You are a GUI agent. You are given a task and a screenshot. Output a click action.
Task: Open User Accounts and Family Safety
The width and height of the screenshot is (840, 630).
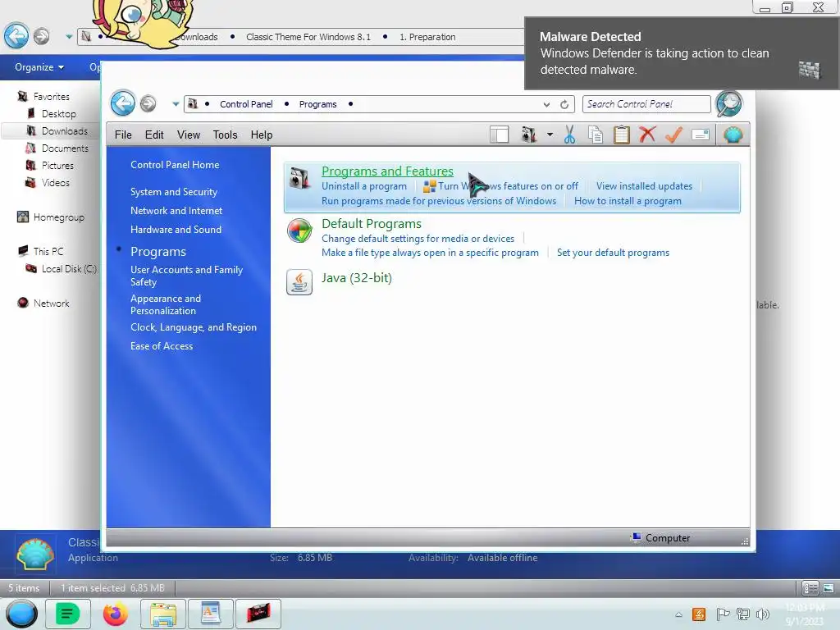(186, 276)
